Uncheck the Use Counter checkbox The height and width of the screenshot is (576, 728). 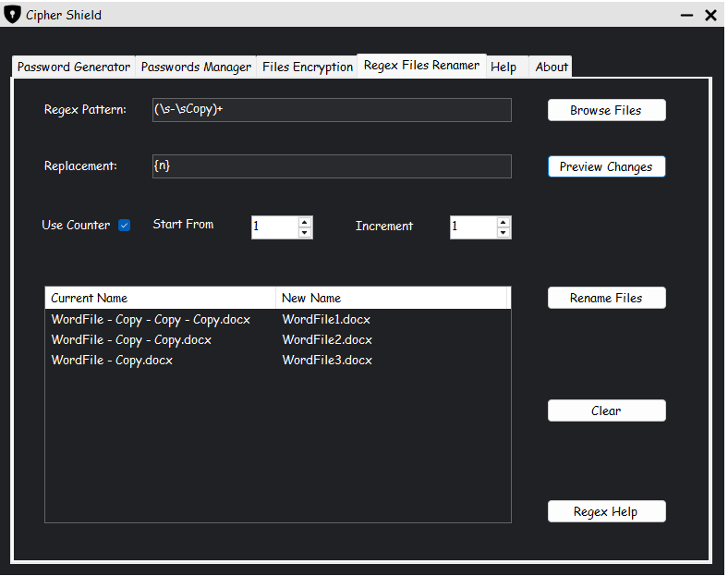[125, 226]
